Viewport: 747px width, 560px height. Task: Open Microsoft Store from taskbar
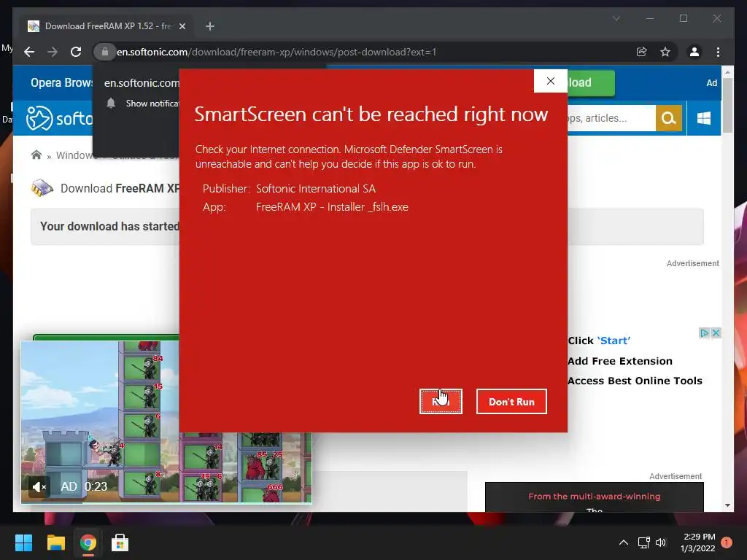[x=120, y=542]
